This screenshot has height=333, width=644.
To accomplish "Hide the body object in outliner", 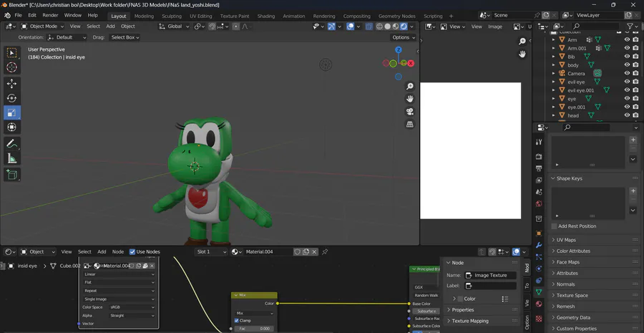I will point(627,65).
